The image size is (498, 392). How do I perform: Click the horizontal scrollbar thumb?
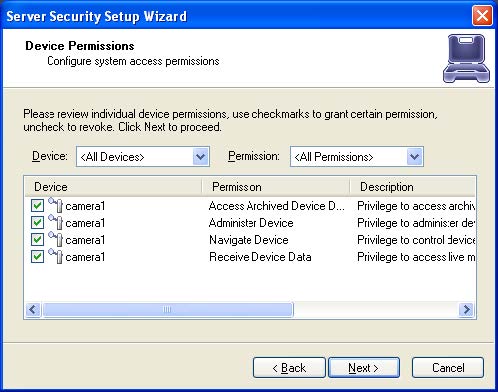[x=168, y=310]
